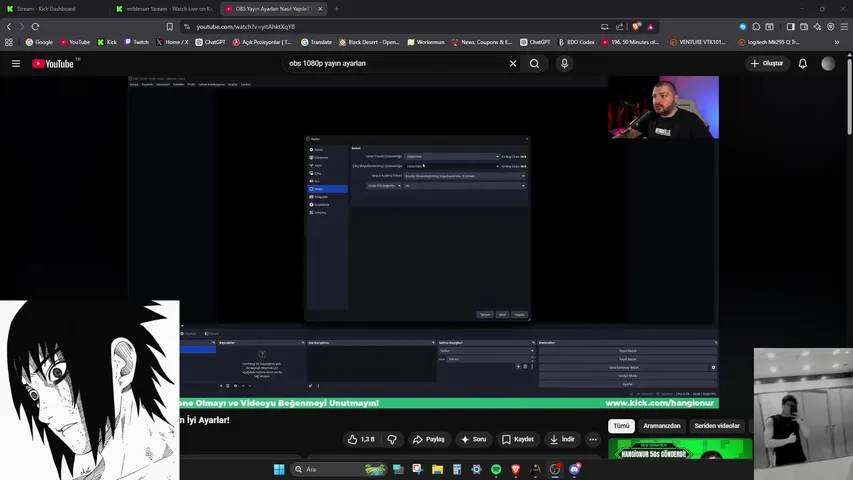Click the Soru ask button
Image resolution: width=853 pixels, height=480 pixels.
pyautogui.click(x=473, y=439)
